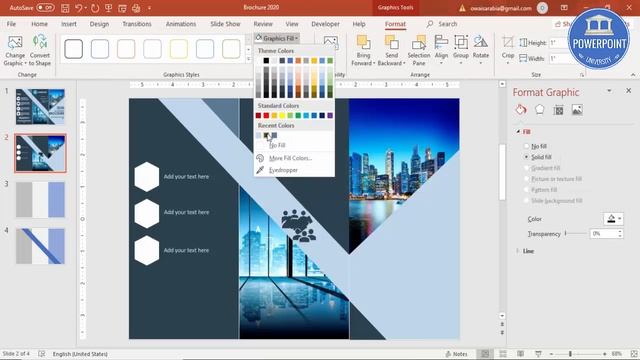Select Pattern fill radio option
Screen dimensions: 640x360
pos(526,190)
